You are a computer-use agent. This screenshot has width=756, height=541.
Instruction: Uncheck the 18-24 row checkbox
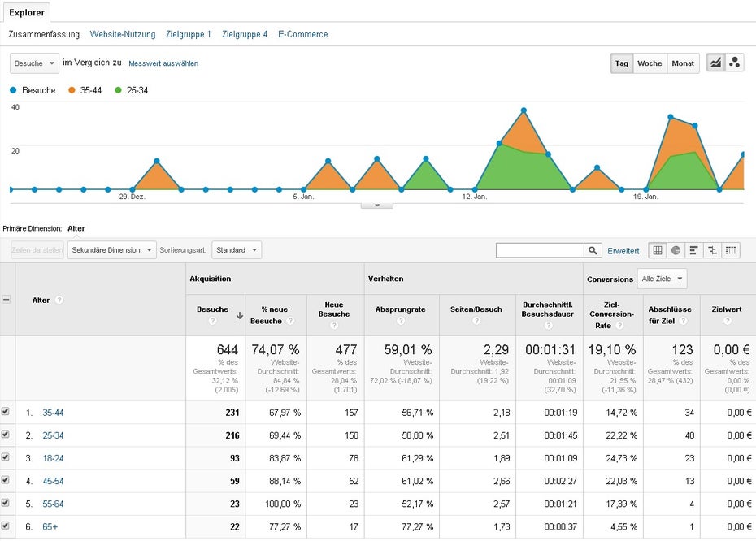pos(6,457)
